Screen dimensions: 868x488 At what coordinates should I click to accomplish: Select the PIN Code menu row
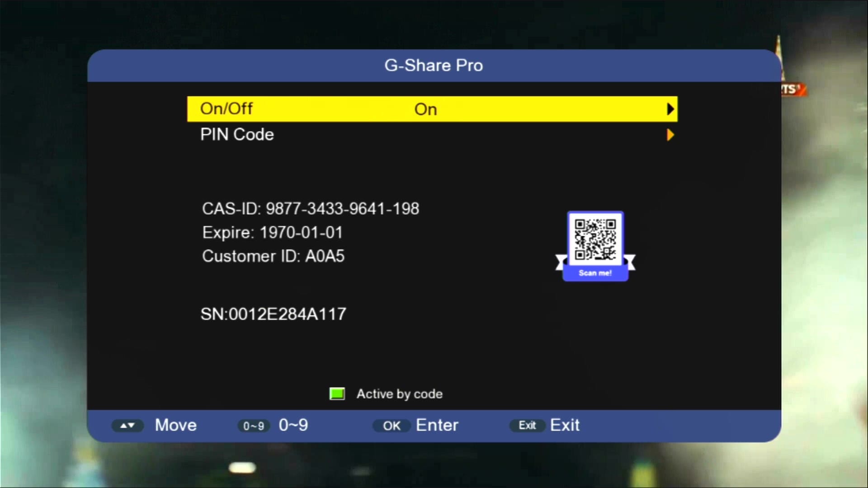point(432,135)
